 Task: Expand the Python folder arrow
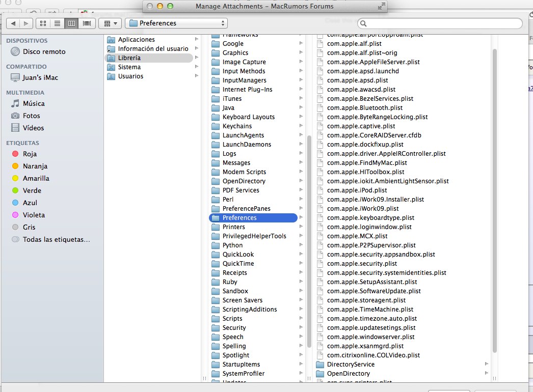click(301, 245)
